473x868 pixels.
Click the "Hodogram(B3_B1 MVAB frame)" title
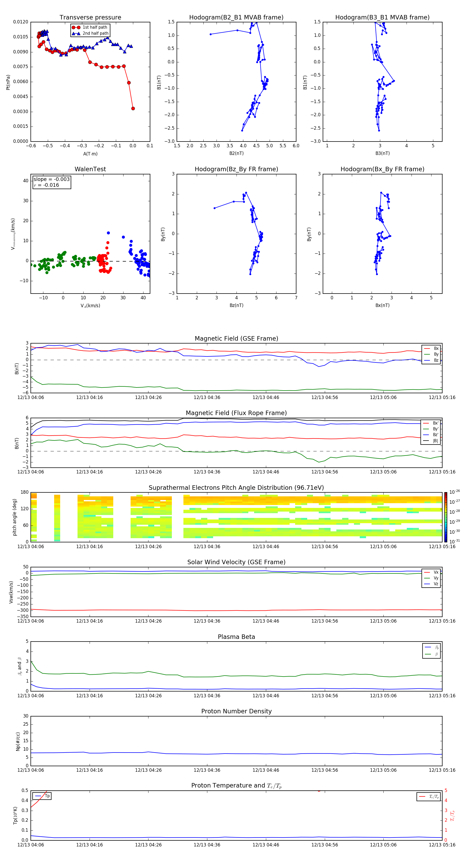[x=382, y=18]
